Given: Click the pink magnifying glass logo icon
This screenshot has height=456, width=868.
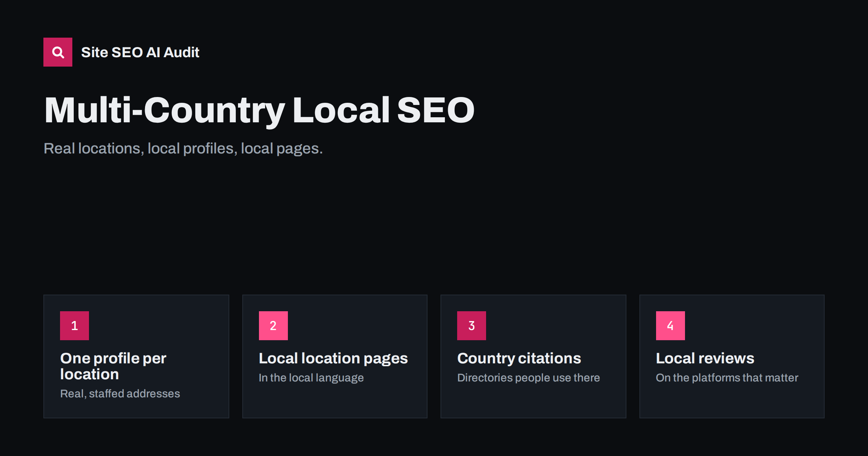Looking at the screenshot, I should 58,52.
